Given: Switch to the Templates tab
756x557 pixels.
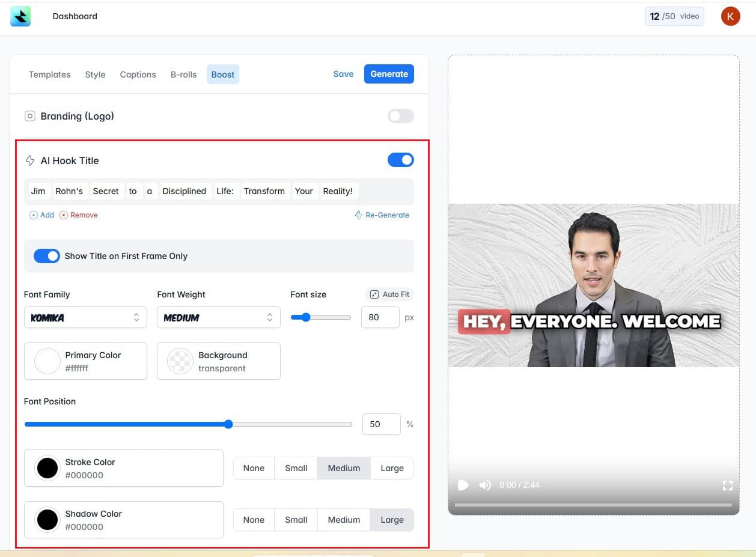Looking at the screenshot, I should pos(49,74).
